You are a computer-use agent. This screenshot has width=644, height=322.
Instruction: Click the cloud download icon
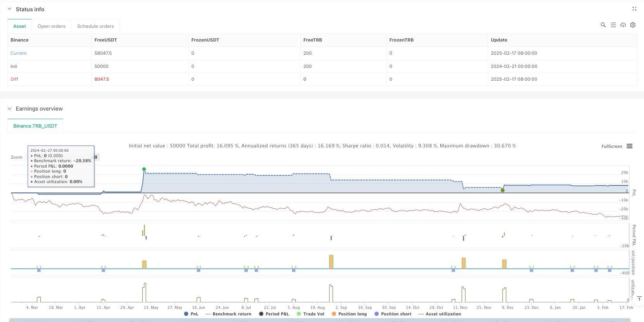click(x=623, y=25)
